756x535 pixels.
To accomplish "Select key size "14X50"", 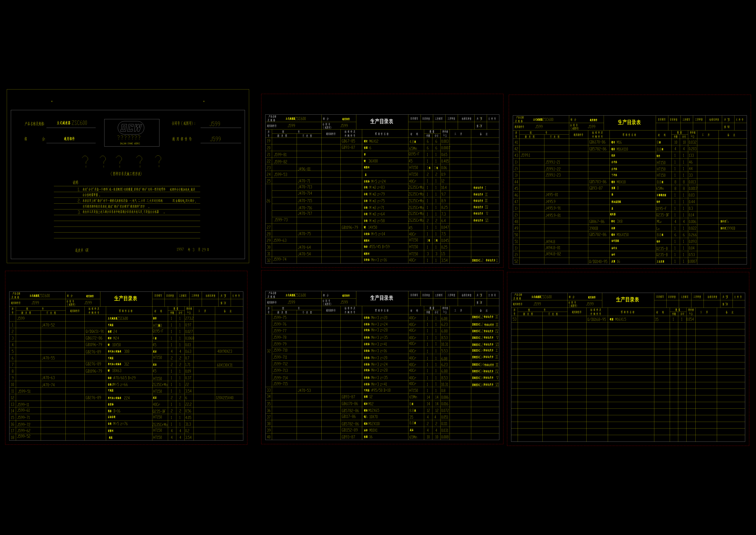I will [373, 227].
